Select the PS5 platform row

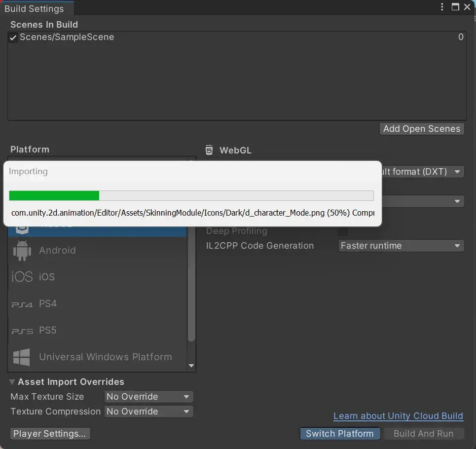coord(98,330)
